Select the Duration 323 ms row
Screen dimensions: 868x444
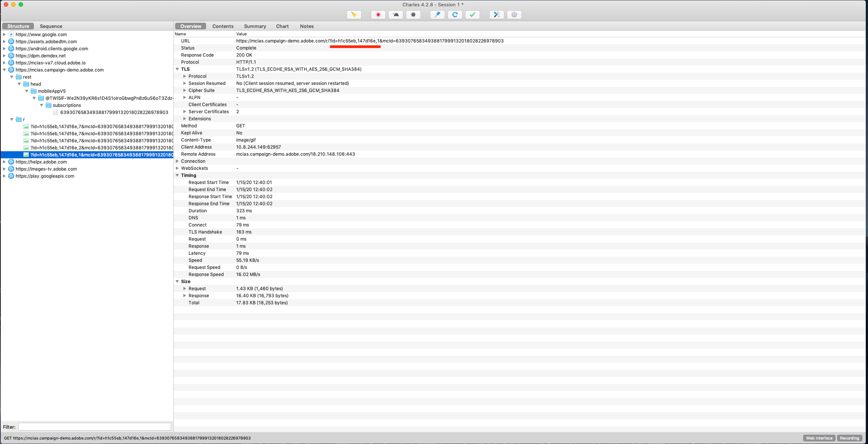[x=520, y=210]
